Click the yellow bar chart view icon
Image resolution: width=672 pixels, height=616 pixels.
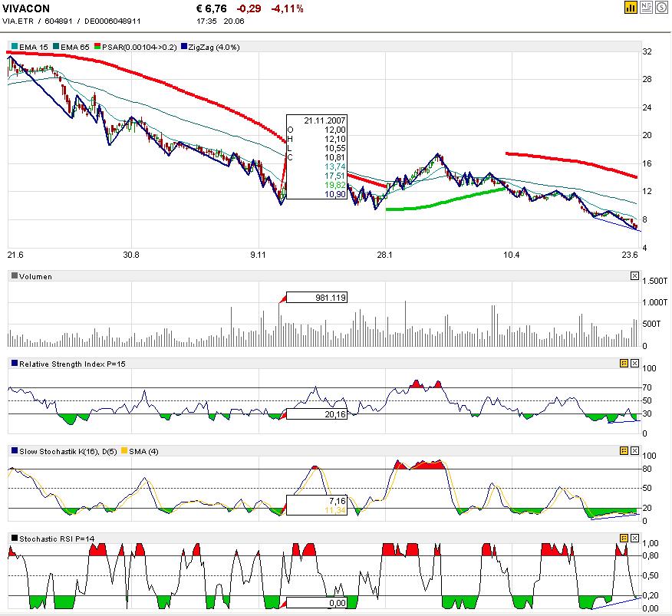631,8
